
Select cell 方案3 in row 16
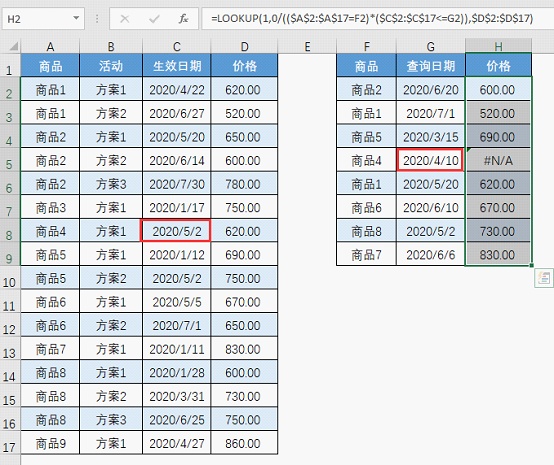(111, 420)
